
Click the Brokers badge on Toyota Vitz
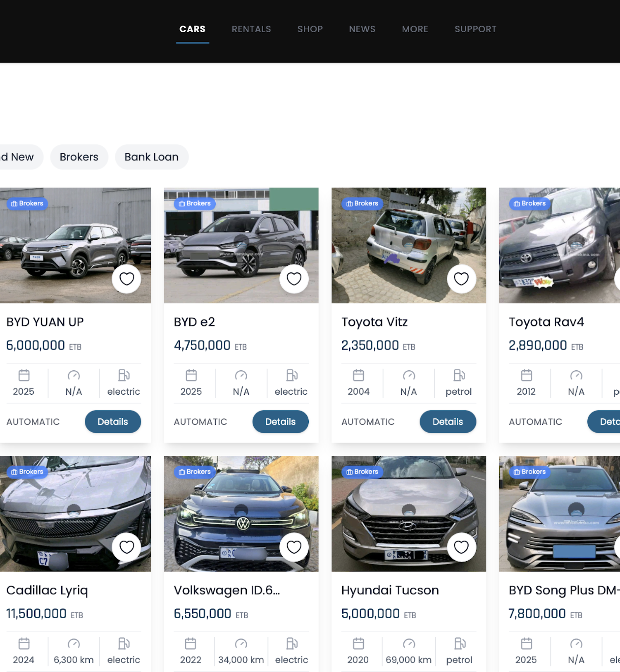(362, 203)
